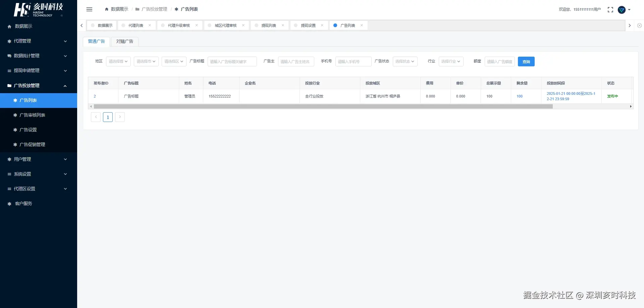Click the blue 查询 search button

click(x=526, y=61)
